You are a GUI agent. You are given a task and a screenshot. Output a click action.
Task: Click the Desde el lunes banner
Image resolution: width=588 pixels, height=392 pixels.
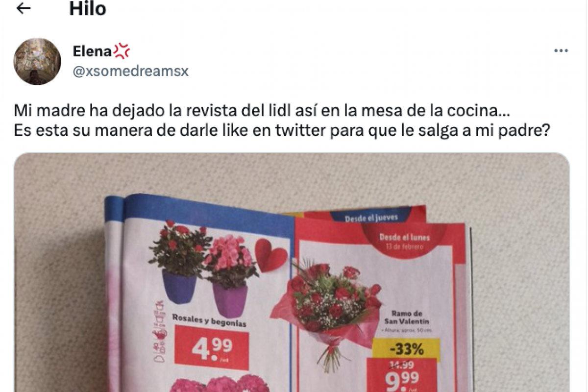pos(404,242)
